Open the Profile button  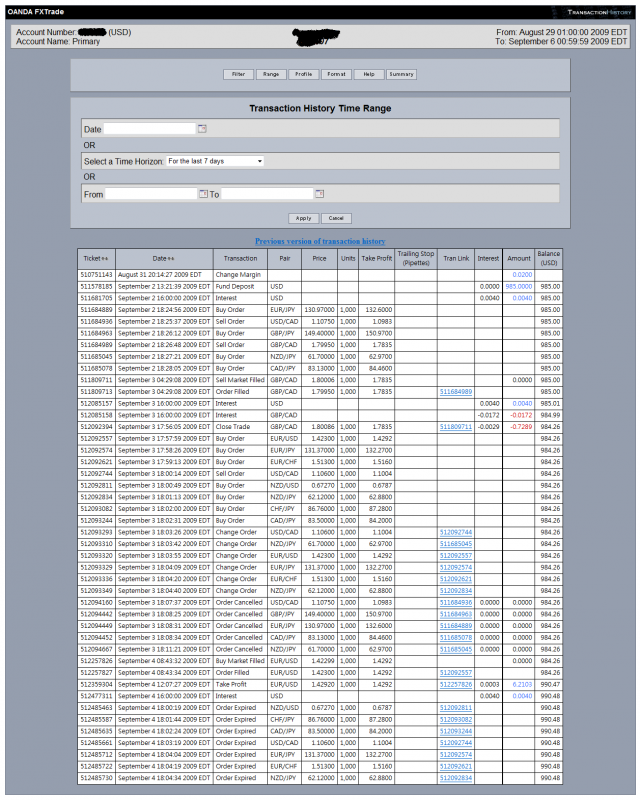[303, 74]
